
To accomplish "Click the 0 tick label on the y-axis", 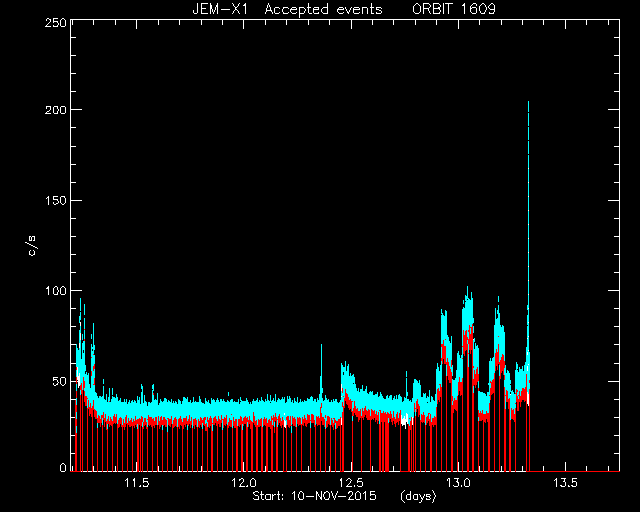I will click(63, 467).
